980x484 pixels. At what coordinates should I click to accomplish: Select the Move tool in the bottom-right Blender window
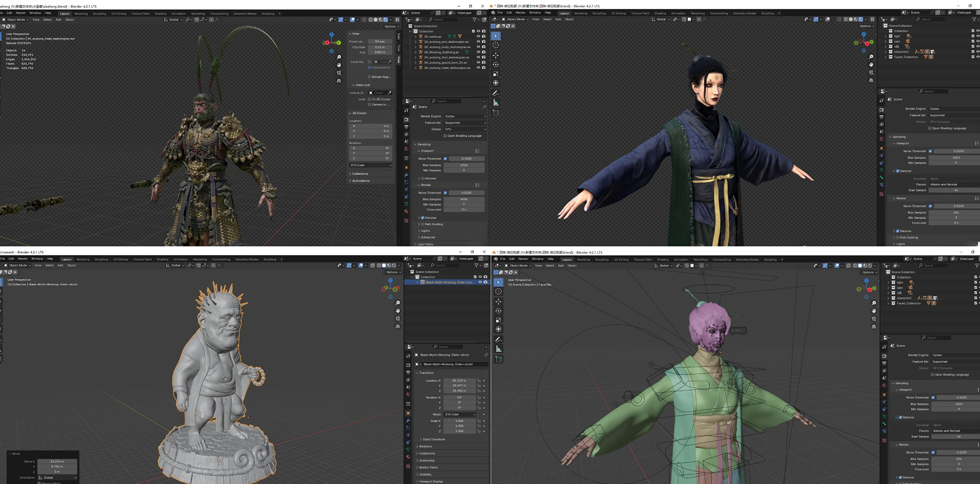[498, 302]
